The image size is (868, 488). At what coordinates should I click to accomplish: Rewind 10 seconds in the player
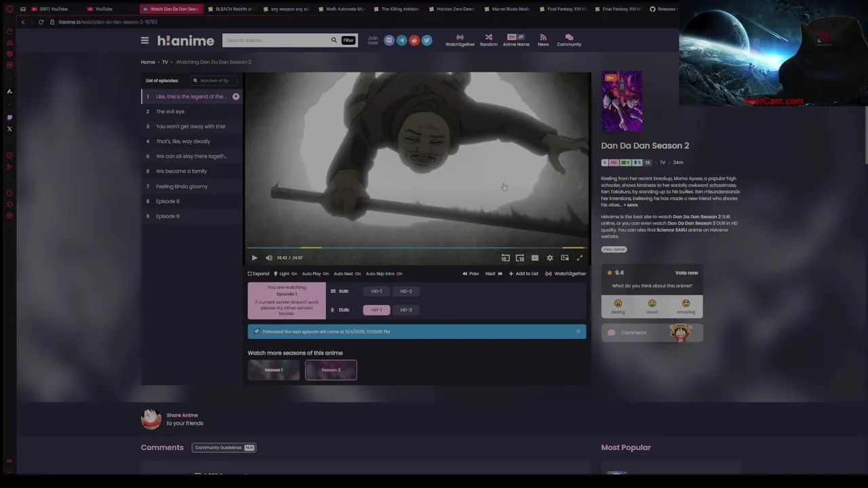coord(505,258)
